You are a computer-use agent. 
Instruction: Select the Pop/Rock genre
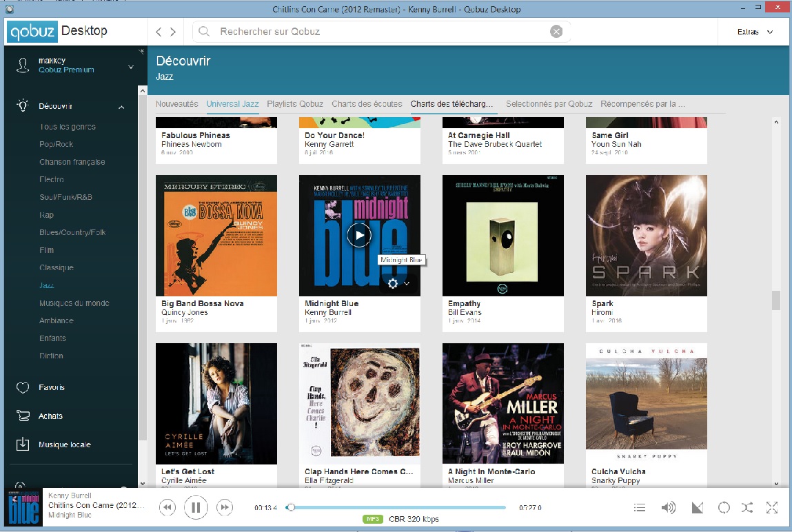point(56,144)
